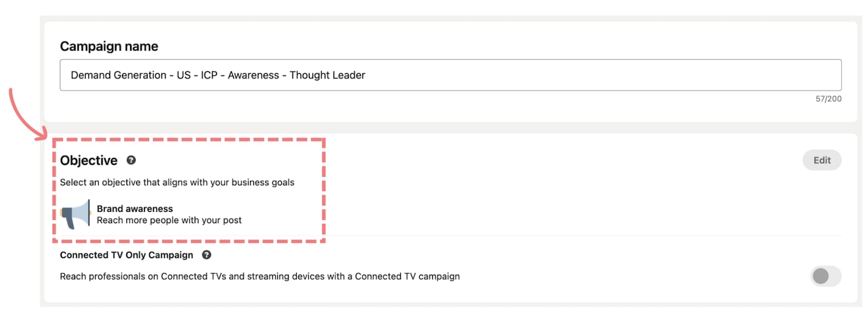This screenshot has width=868, height=321.
Task: Select the Brand awareness objective title
Action: click(135, 209)
